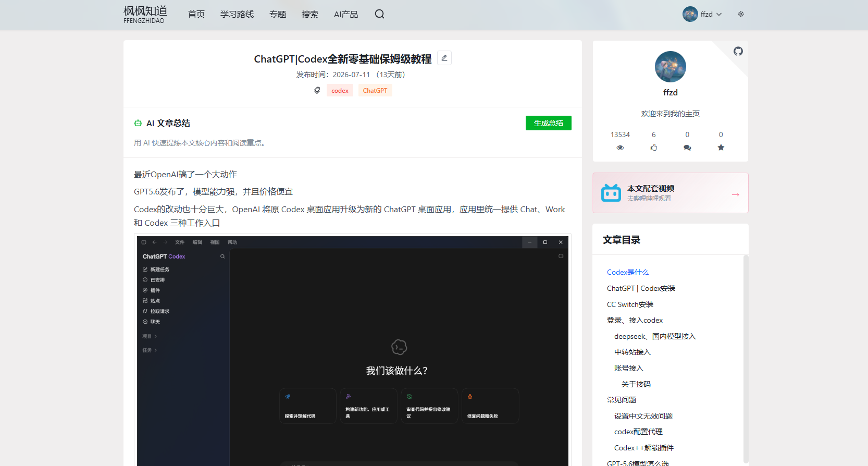Click the ffzd avatar in the top navbar
The width and height of the screenshot is (868, 466).
pyautogui.click(x=690, y=14)
